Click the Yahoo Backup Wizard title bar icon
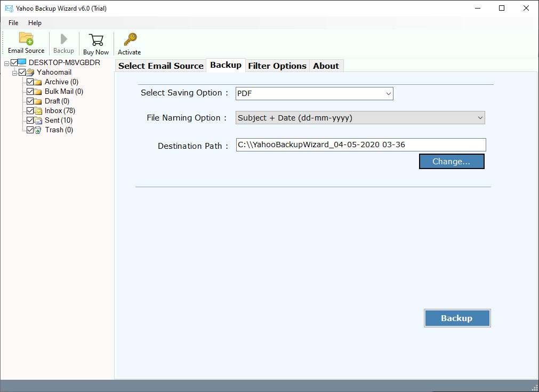 [x=9, y=8]
